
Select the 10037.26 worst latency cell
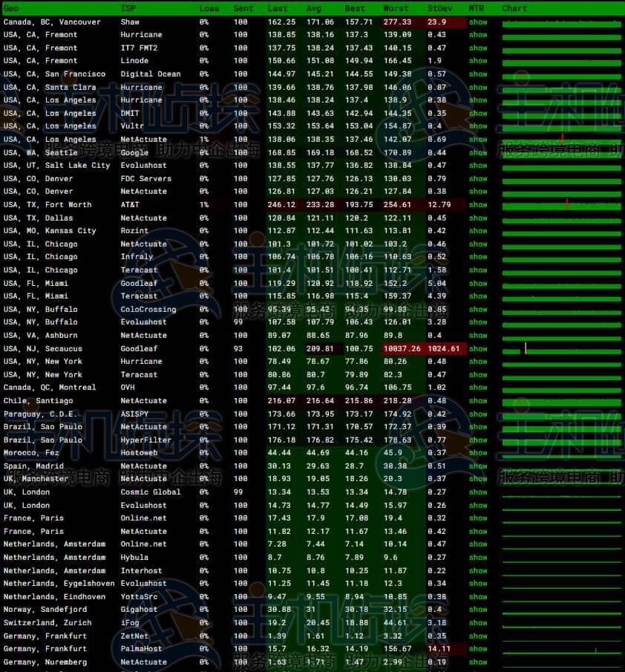coord(402,349)
